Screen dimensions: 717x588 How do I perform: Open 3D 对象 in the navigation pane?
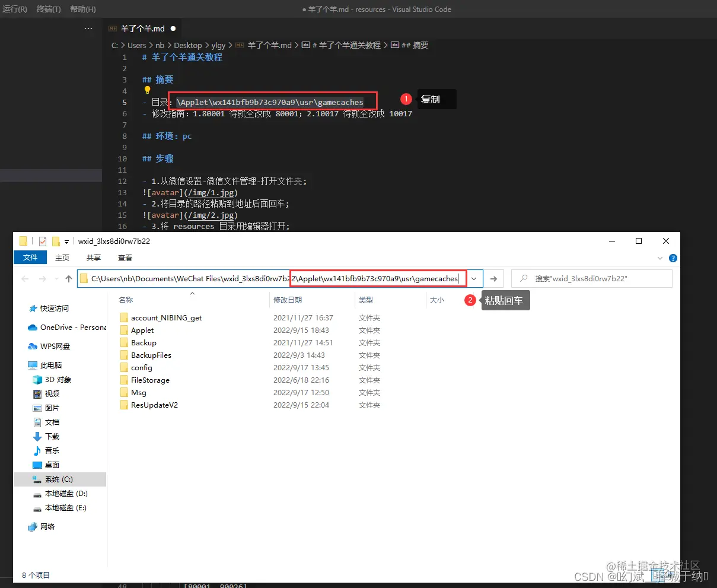(58, 380)
